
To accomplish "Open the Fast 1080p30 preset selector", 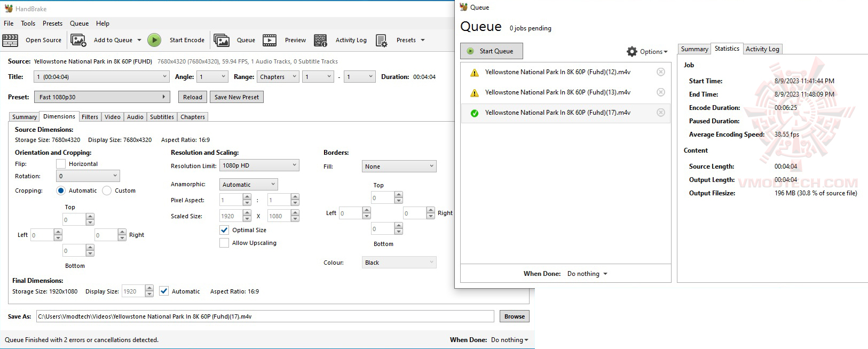I will [x=102, y=97].
